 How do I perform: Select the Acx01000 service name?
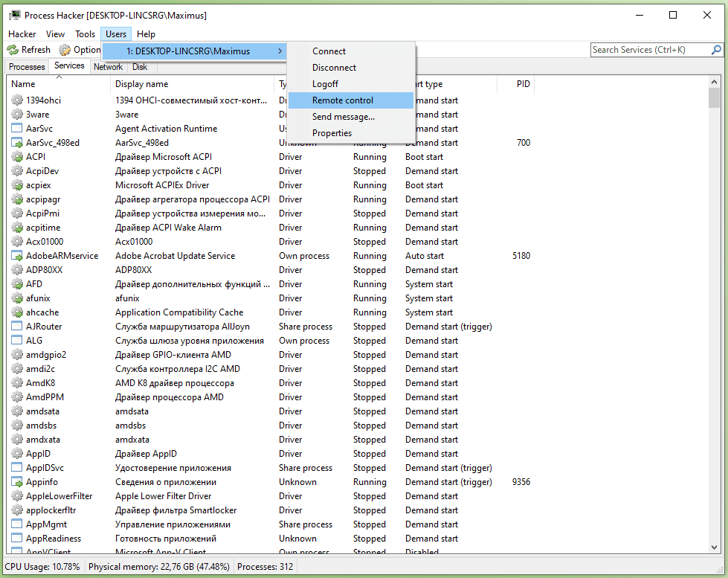point(45,242)
